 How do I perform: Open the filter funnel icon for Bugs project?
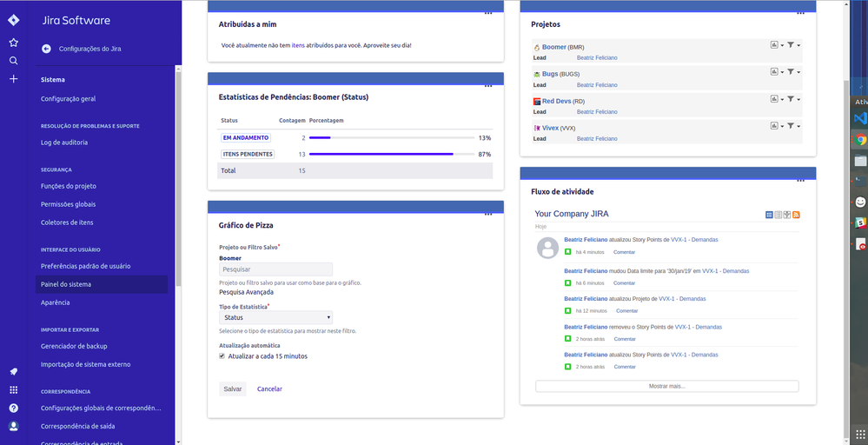(x=791, y=72)
